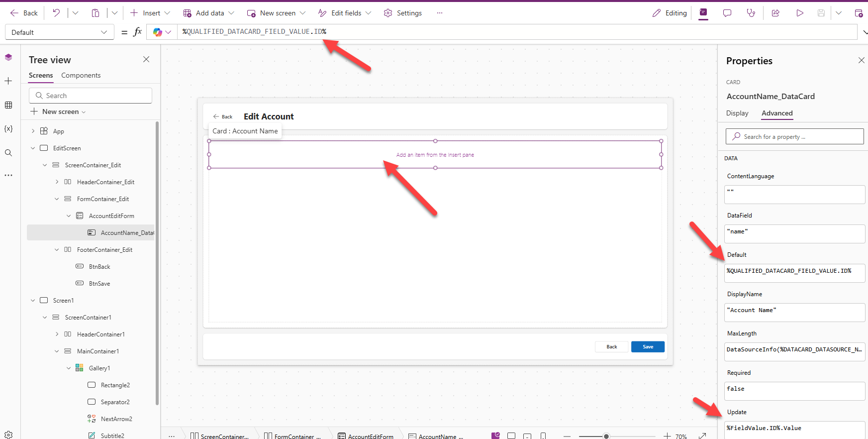This screenshot has width=868, height=439.
Task: Expand the HeaderContainer_Edit tree node
Action: coord(57,182)
